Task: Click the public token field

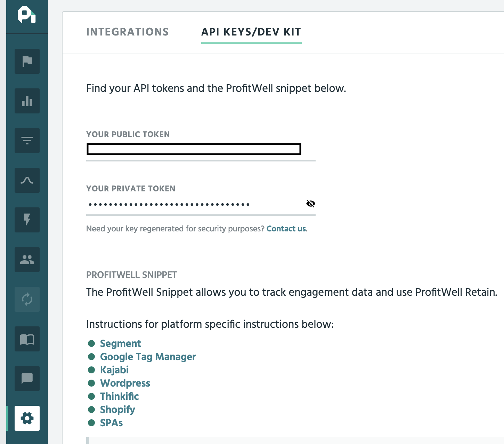Action: pos(194,149)
